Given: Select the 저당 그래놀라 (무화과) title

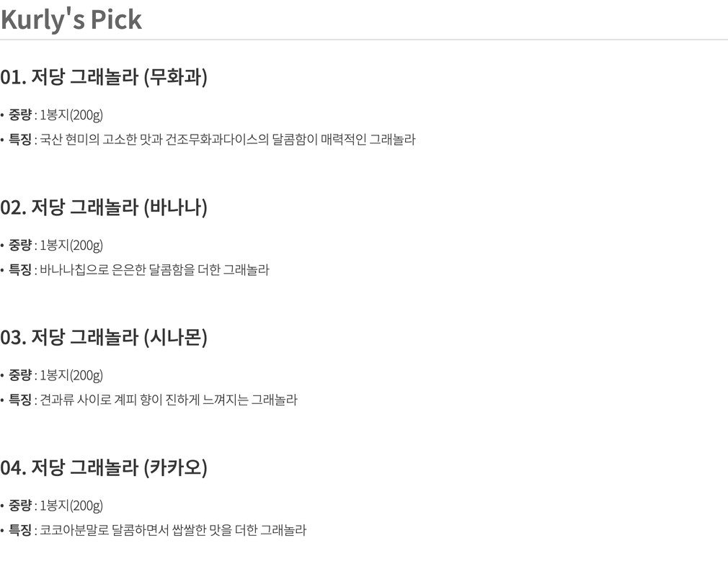Looking at the screenshot, I should (x=104, y=77).
